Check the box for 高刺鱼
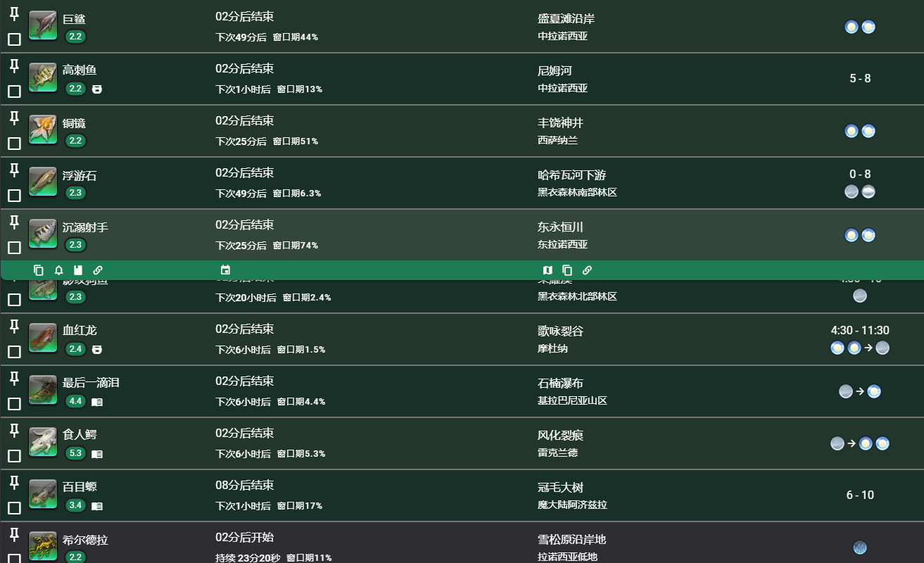This screenshot has width=924, height=563. [x=14, y=91]
